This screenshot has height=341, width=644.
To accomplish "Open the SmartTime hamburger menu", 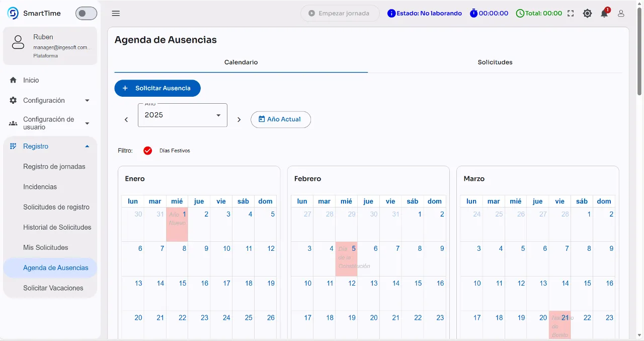I will [116, 13].
